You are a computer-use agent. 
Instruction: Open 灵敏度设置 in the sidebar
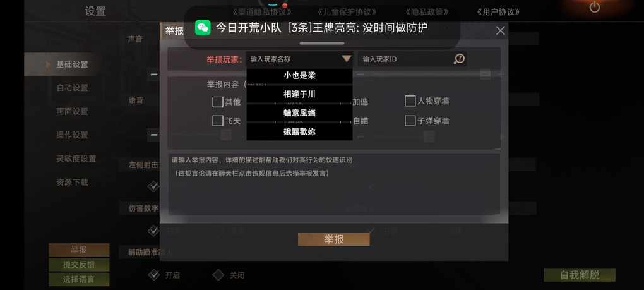pyautogui.click(x=76, y=159)
